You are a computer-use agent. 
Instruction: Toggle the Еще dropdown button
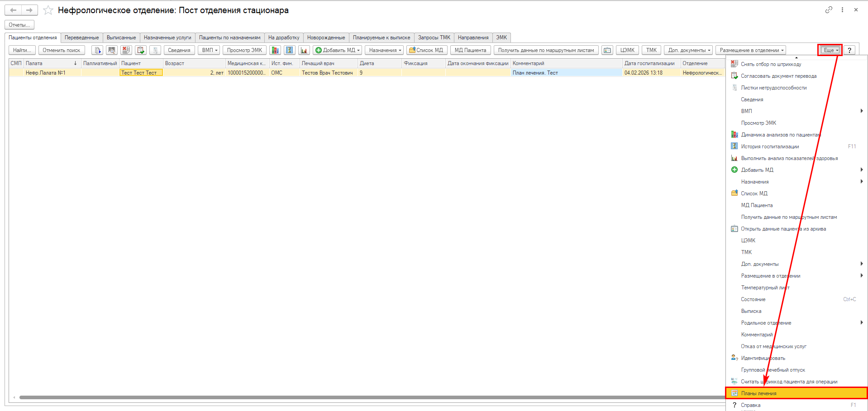click(830, 50)
